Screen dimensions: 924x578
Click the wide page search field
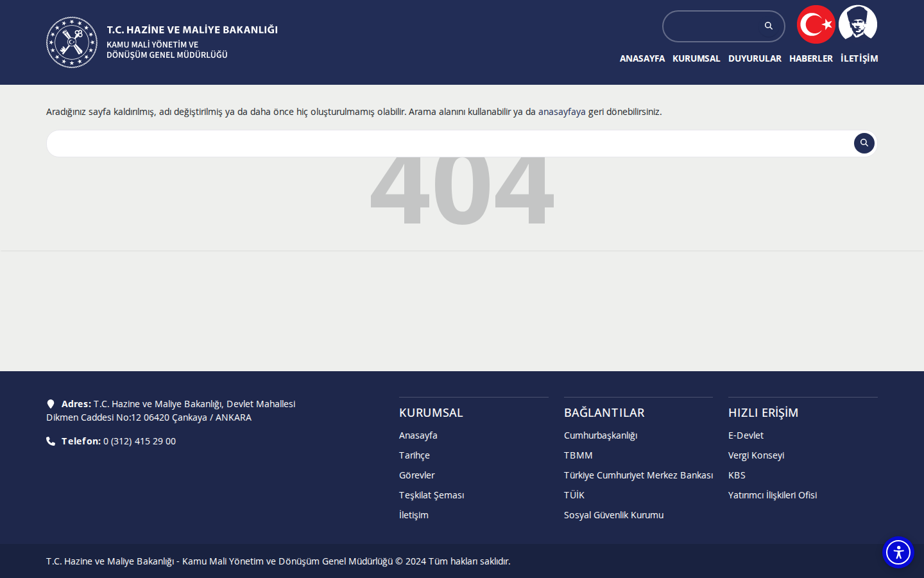point(449,143)
